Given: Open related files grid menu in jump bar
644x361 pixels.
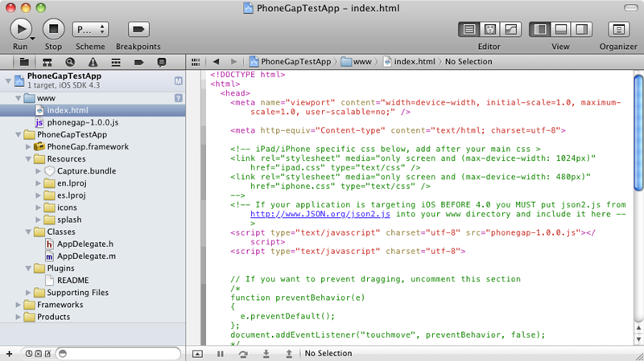Looking at the screenshot, I should click(x=196, y=62).
